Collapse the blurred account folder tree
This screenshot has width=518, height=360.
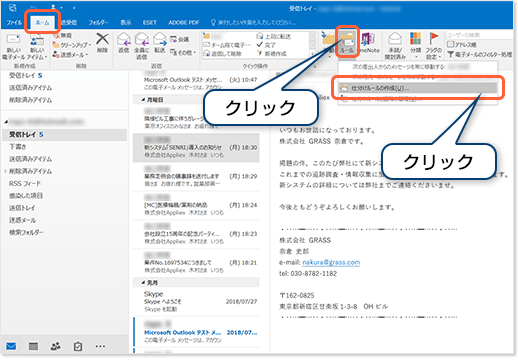[x=6, y=122]
